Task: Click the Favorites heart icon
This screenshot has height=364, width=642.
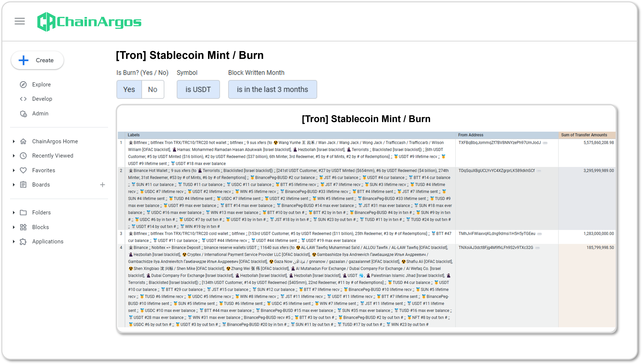Action: tap(23, 170)
